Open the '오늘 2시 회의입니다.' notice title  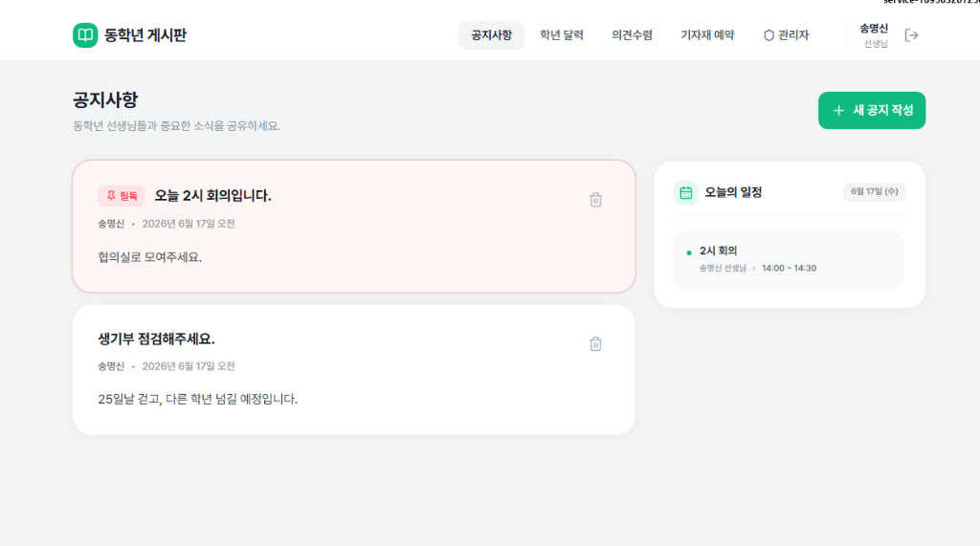pyautogui.click(x=212, y=195)
